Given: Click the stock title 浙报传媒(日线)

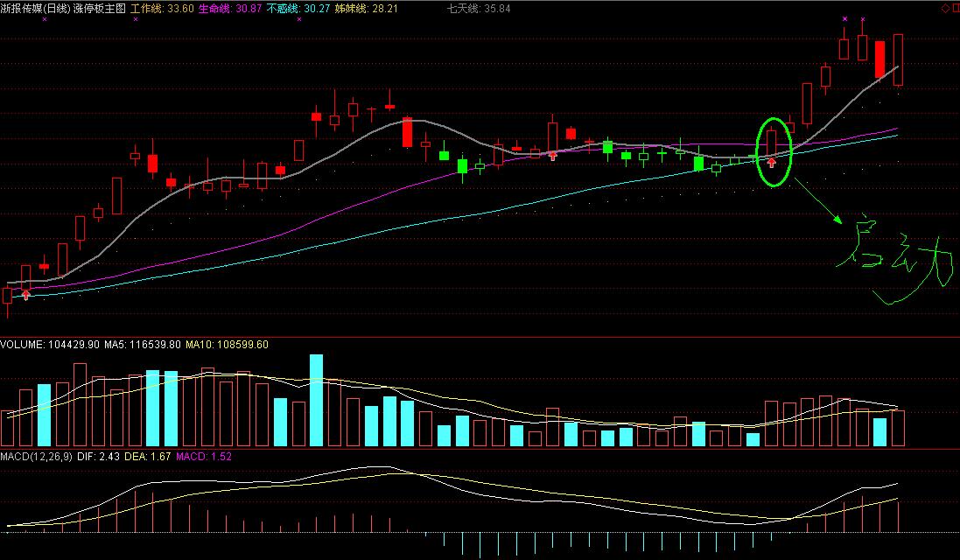Looking at the screenshot, I should (x=36, y=9).
